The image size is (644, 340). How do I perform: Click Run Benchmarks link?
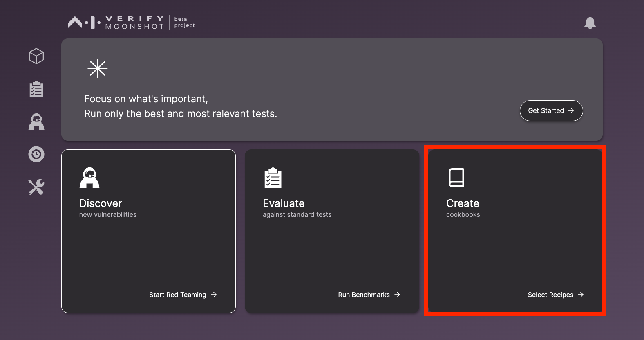pos(369,295)
